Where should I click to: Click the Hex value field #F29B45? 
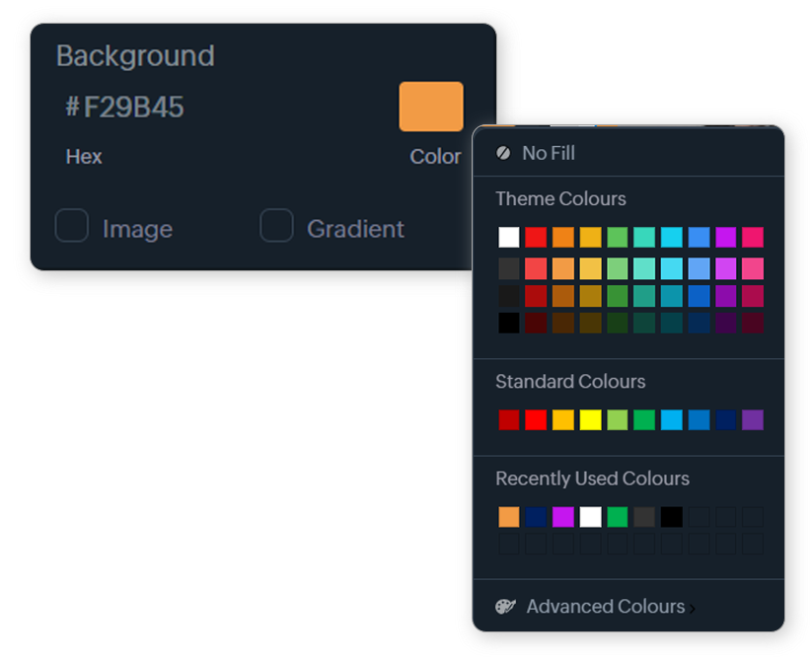pyautogui.click(x=125, y=107)
